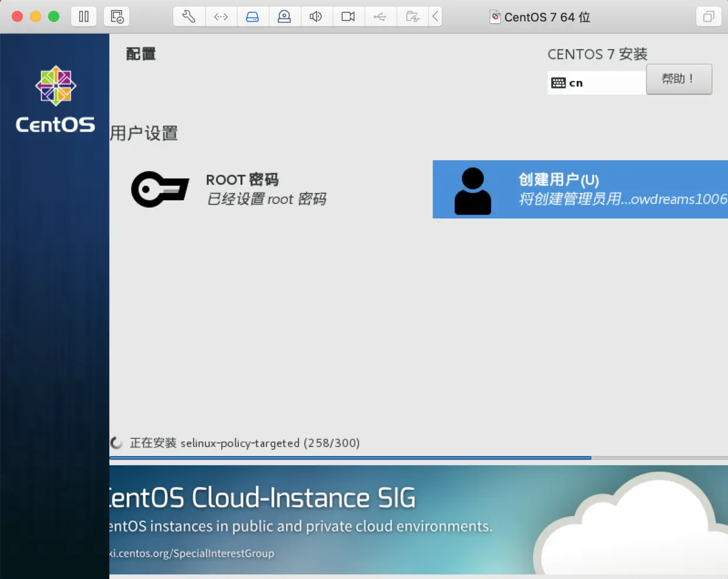Click the key icon next to ROOT 密码
Image resolution: width=728 pixels, height=579 pixels.
tap(160, 189)
